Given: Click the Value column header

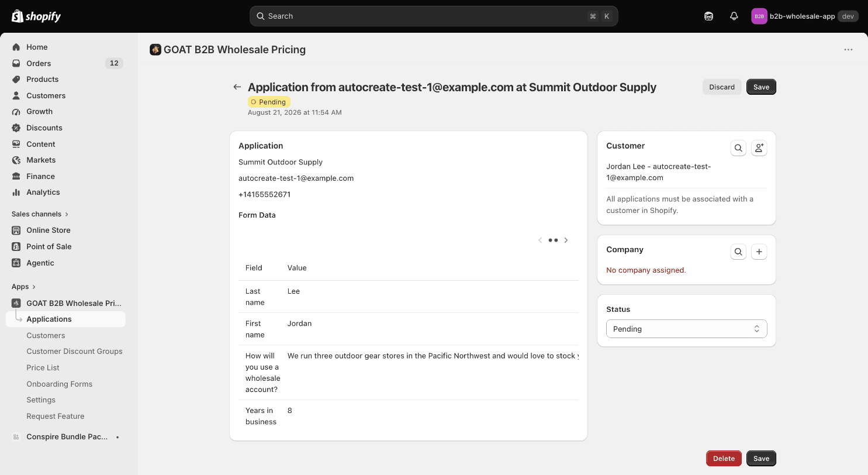Looking at the screenshot, I should click(x=297, y=267).
